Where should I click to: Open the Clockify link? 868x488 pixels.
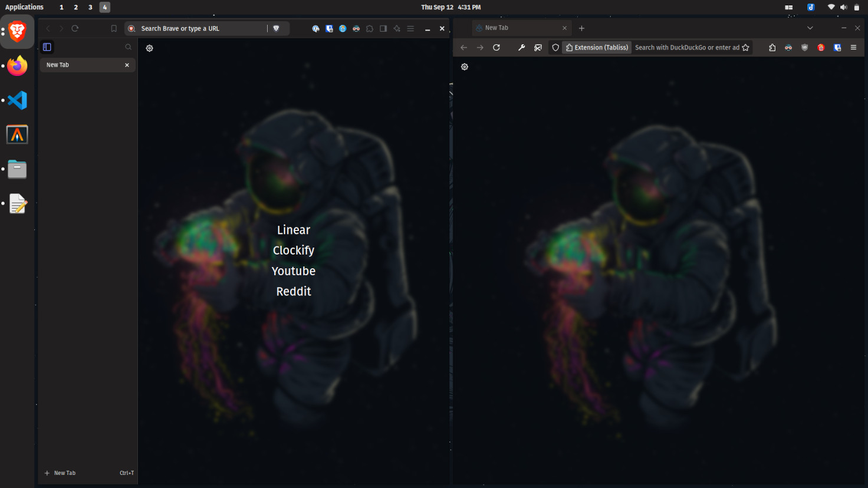(x=294, y=250)
